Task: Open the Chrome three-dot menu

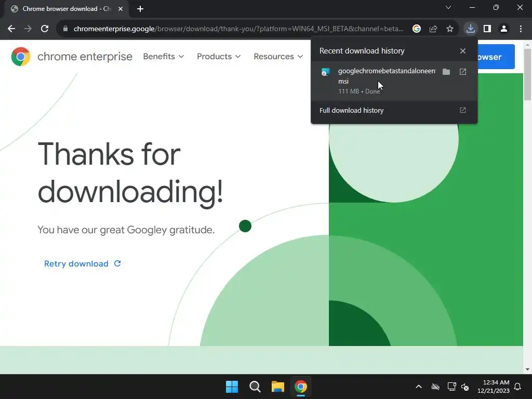Action: (521, 29)
